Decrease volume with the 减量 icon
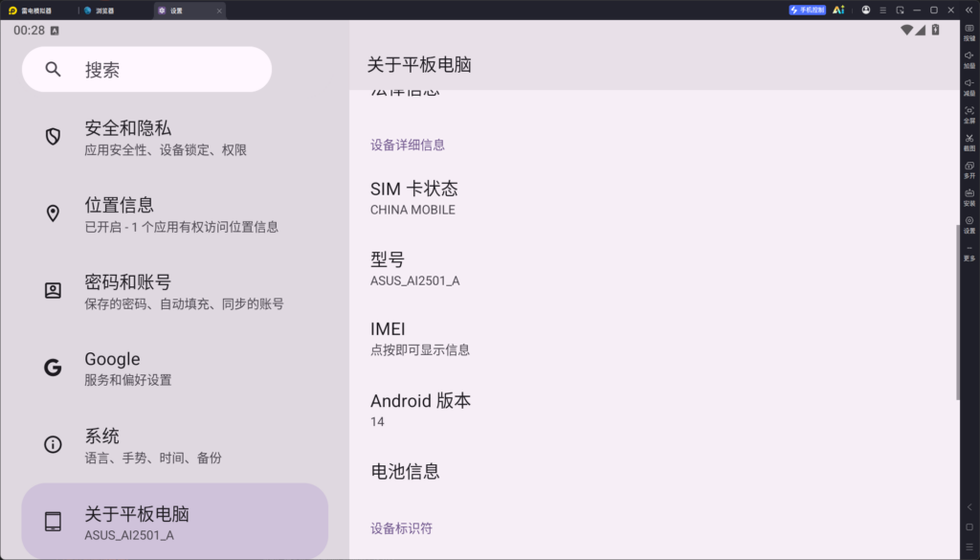The height and width of the screenshot is (560, 980). [969, 87]
